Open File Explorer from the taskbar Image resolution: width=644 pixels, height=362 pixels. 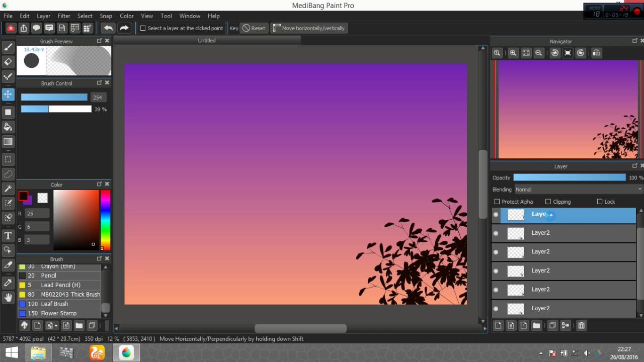point(38,353)
